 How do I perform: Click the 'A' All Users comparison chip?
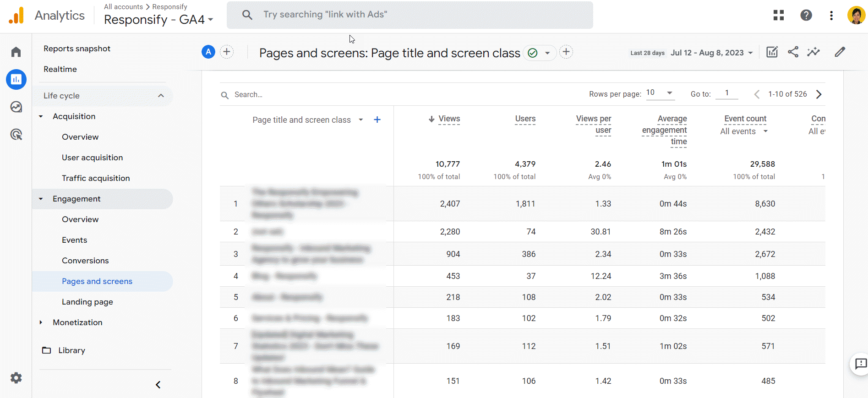tap(208, 52)
